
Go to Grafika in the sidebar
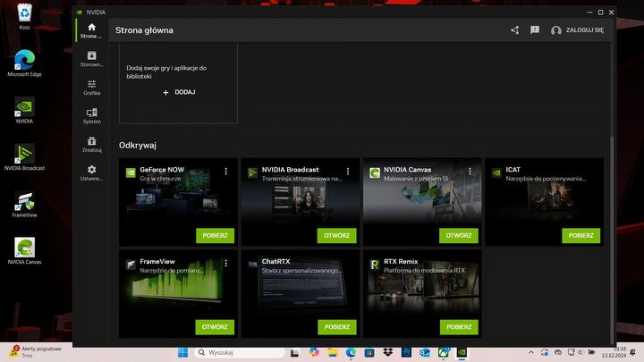point(91,87)
